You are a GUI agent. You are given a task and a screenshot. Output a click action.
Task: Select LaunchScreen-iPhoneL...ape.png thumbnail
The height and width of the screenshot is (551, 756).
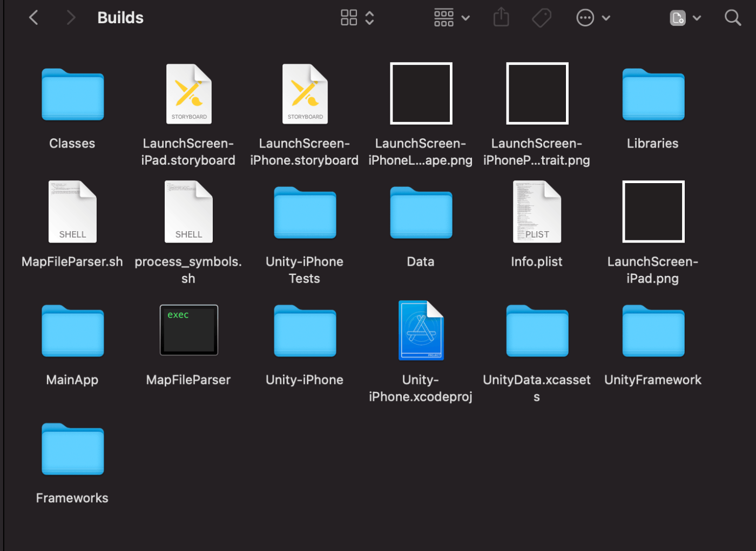(x=421, y=93)
